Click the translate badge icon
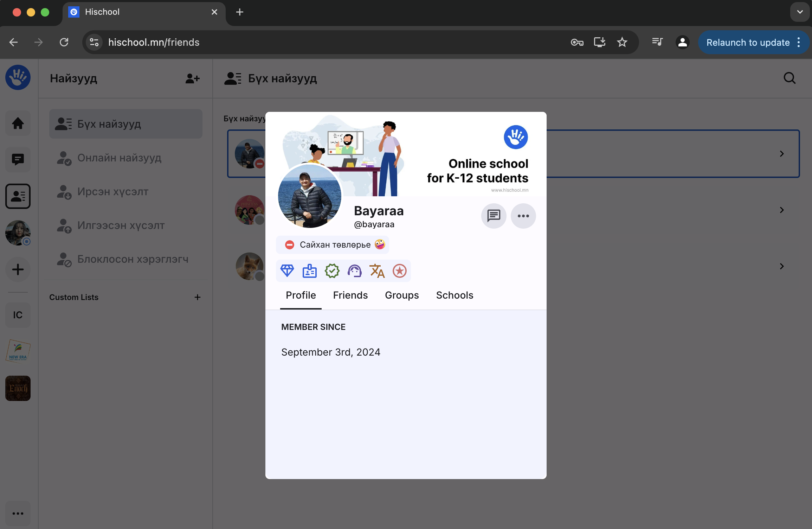The height and width of the screenshot is (529, 812). tap(377, 271)
